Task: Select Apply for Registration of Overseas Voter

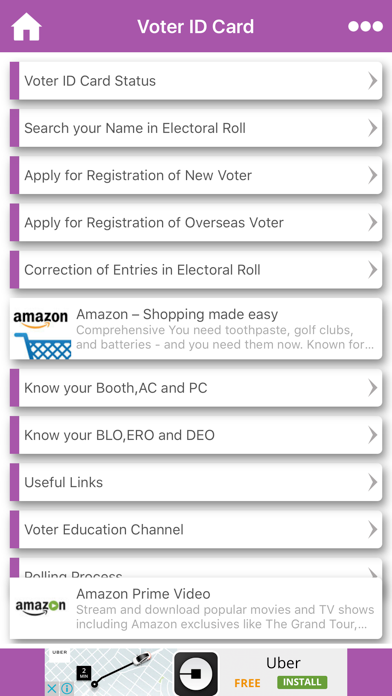Action: point(196,222)
